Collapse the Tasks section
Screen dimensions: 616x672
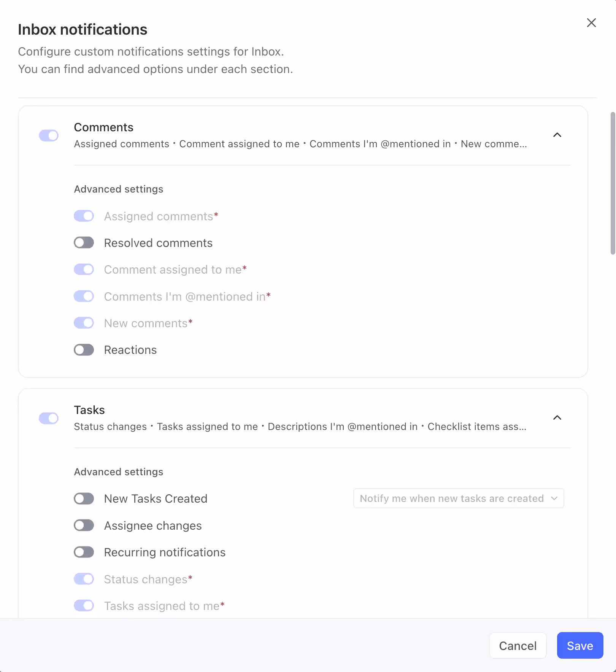point(557,418)
